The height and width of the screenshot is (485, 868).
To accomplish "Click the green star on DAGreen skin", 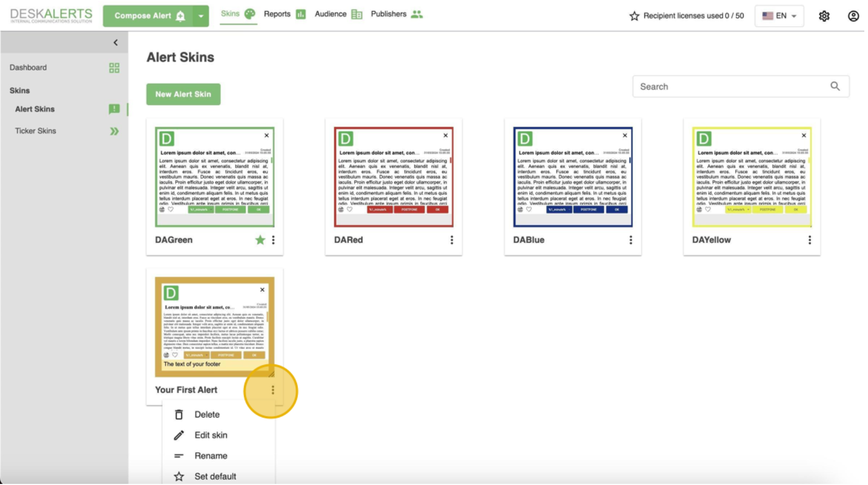I will [260, 240].
